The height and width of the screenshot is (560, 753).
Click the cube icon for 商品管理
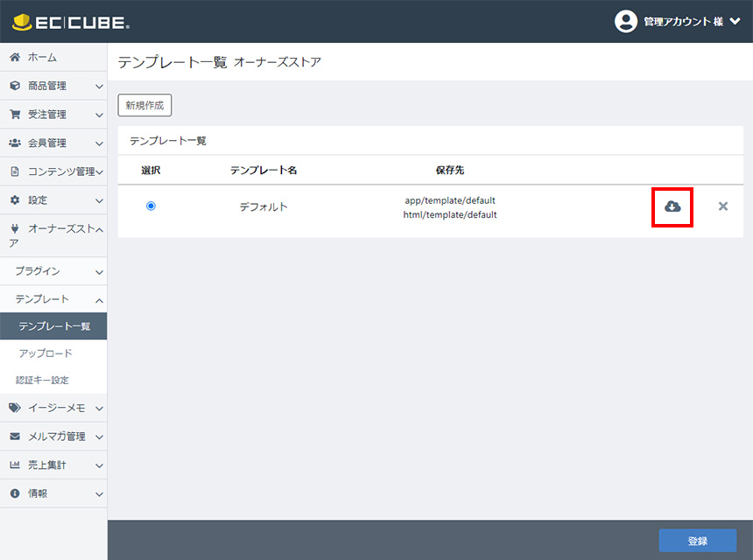click(15, 86)
